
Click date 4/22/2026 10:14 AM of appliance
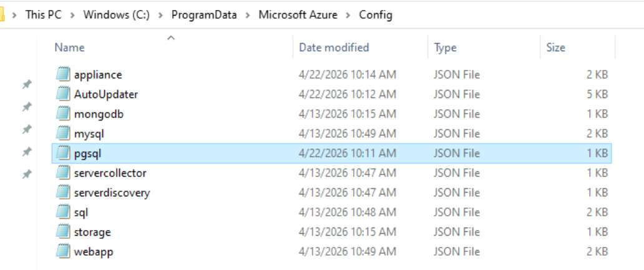click(348, 75)
